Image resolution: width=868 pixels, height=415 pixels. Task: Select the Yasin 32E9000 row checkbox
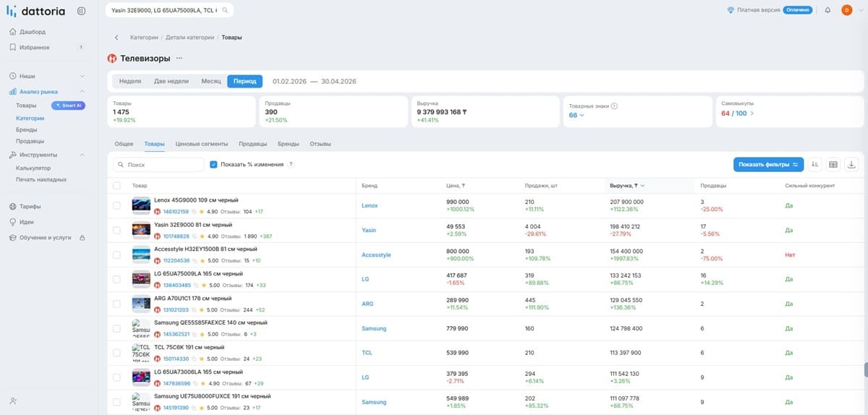117,230
